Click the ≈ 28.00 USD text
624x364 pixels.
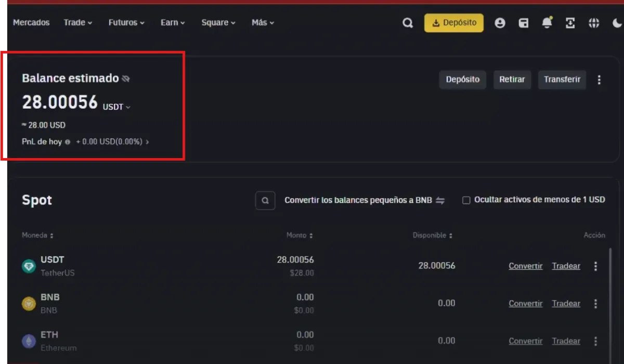tap(44, 125)
